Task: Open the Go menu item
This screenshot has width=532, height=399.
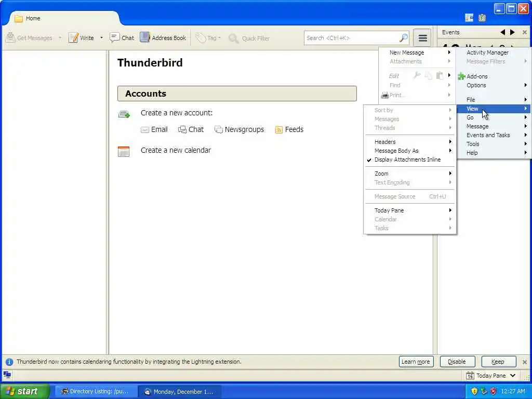Action: tap(494, 117)
